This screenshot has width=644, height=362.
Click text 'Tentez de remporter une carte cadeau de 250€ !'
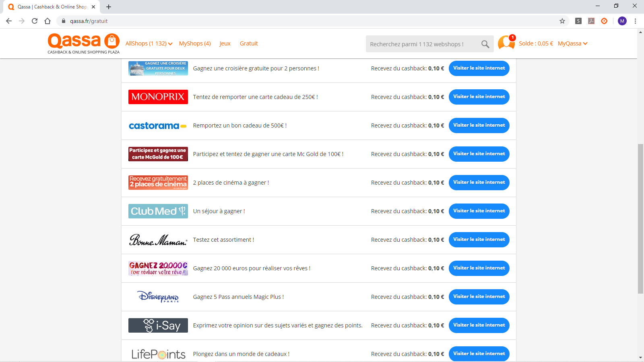256,97
